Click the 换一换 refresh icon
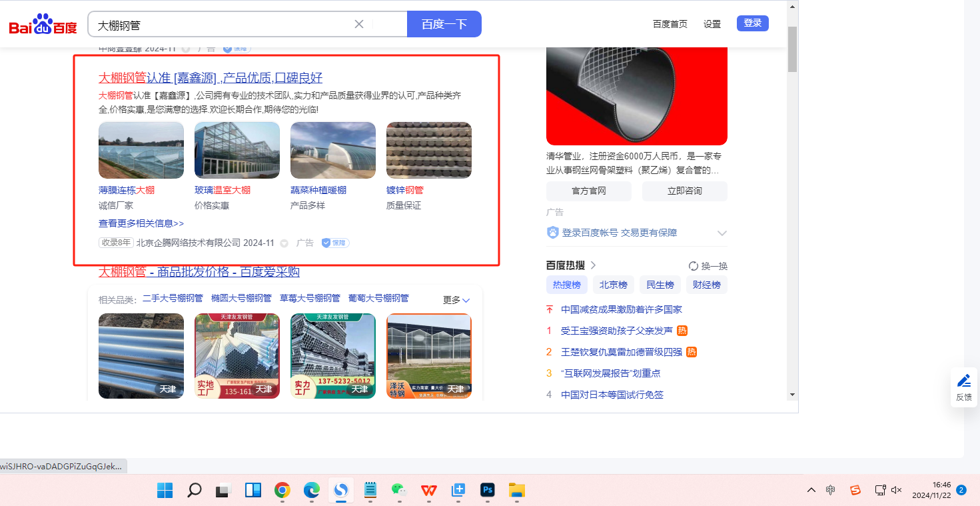The height and width of the screenshot is (506, 980). [x=693, y=265]
